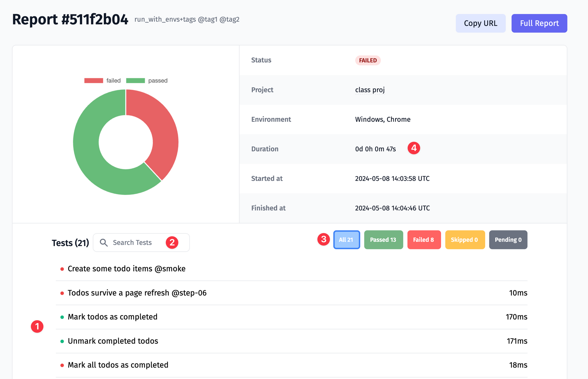Click the run title 'run_with_envs+tags @tag1 @tag2'
The width and height of the screenshot is (588, 379).
point(187,19)
